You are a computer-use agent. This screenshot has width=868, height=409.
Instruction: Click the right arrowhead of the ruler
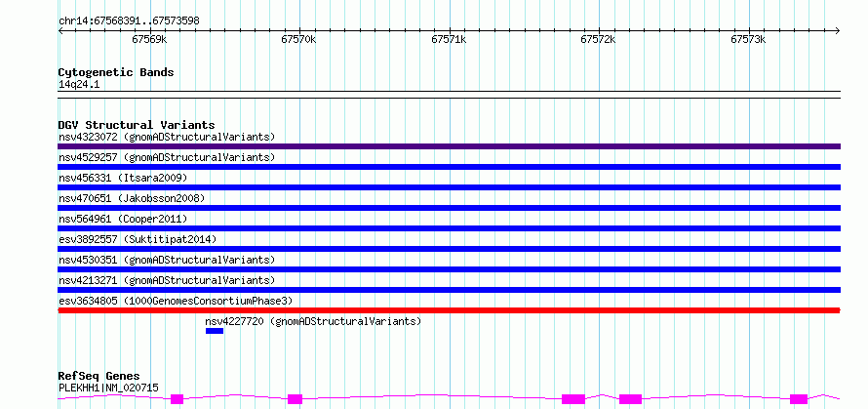[x=838, y=31]
